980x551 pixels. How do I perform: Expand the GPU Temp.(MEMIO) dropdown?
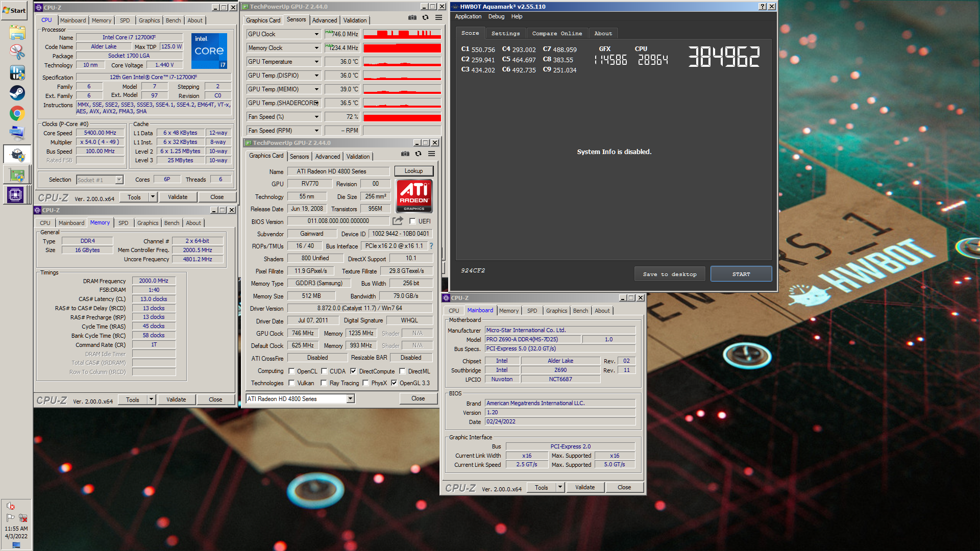tap(316, 89)
